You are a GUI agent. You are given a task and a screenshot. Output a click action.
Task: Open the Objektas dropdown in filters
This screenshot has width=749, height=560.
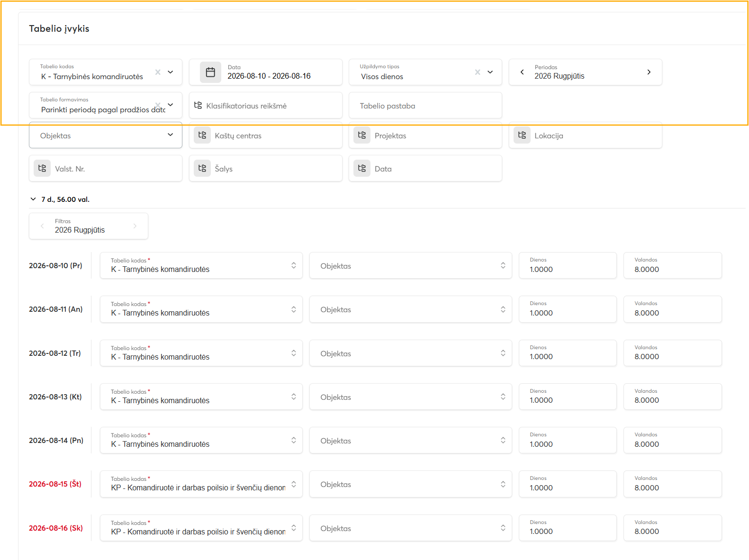click(x=106, y=135)
